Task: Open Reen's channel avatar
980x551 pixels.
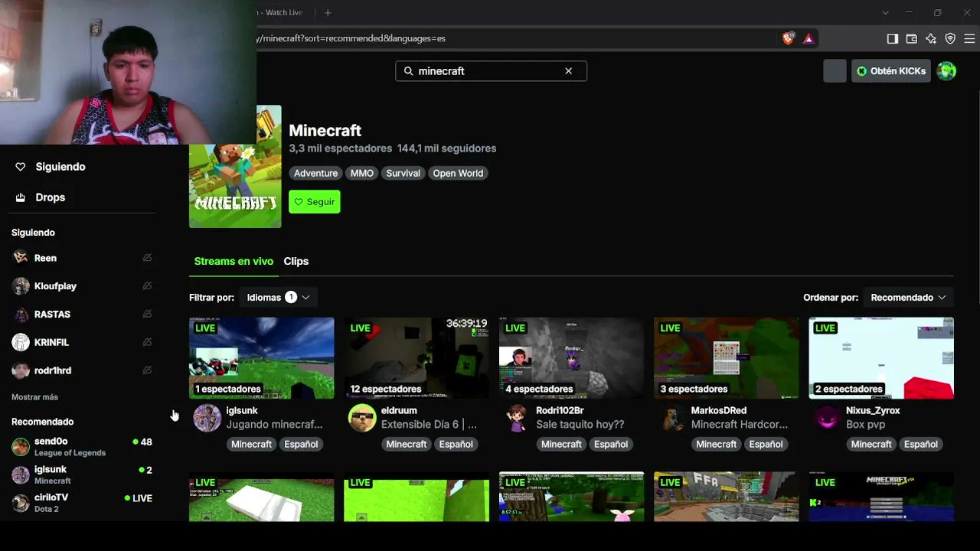Action: (21, 258)
